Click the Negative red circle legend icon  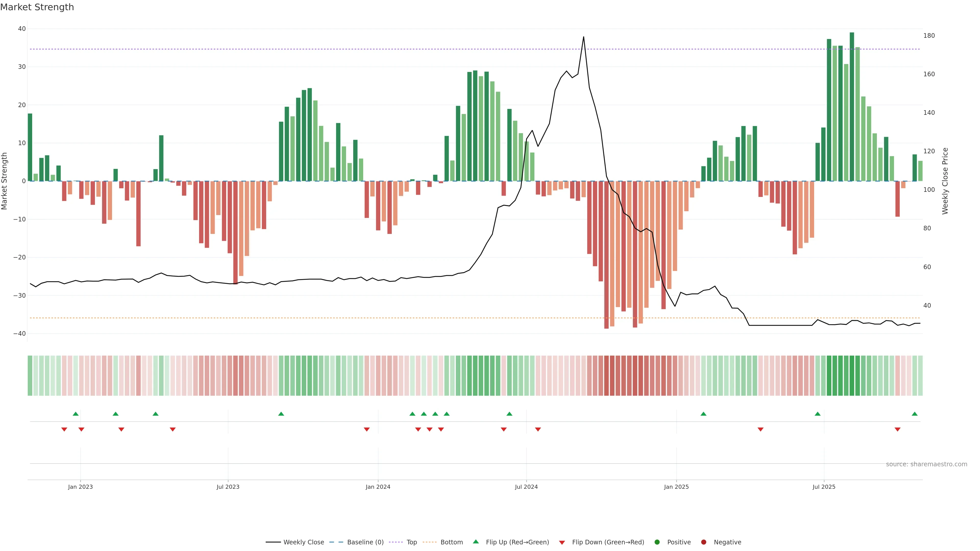pyautogui.click(x=703, y=542)
